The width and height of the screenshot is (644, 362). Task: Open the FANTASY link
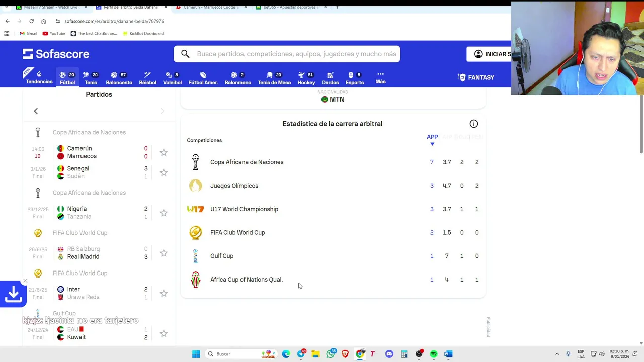(475, 77)
